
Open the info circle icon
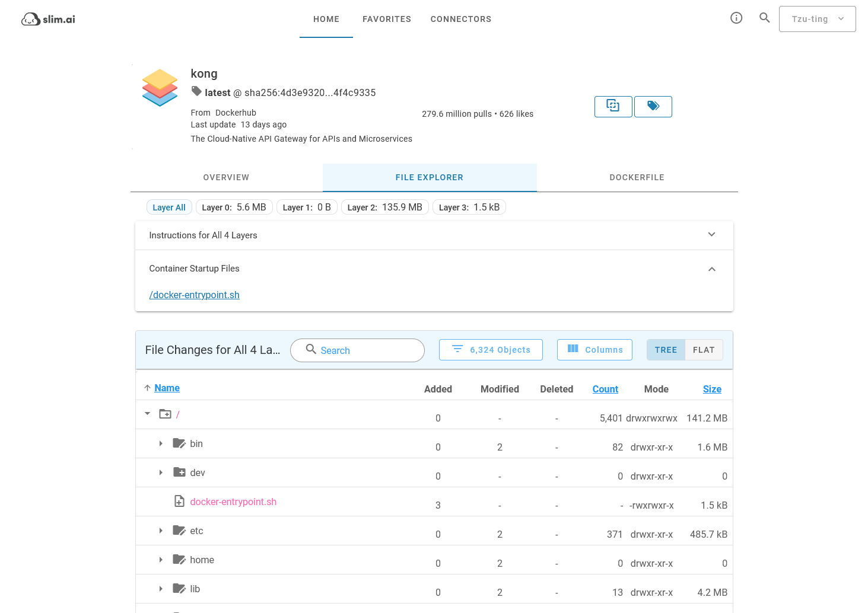(736, 18)
